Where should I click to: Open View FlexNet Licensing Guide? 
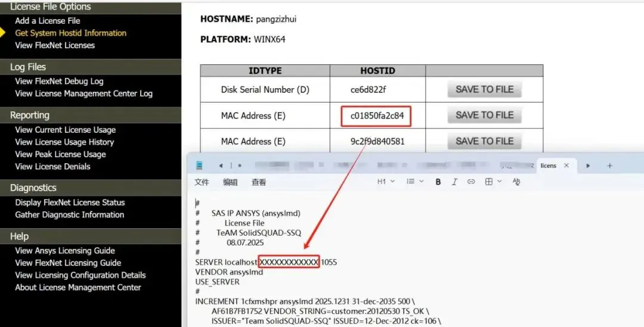pos(68,263)
